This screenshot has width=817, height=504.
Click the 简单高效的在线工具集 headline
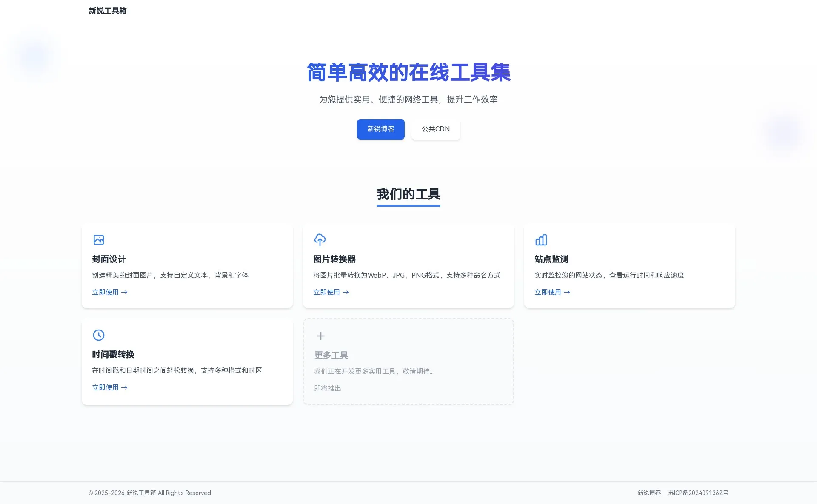tap(408, 72)
